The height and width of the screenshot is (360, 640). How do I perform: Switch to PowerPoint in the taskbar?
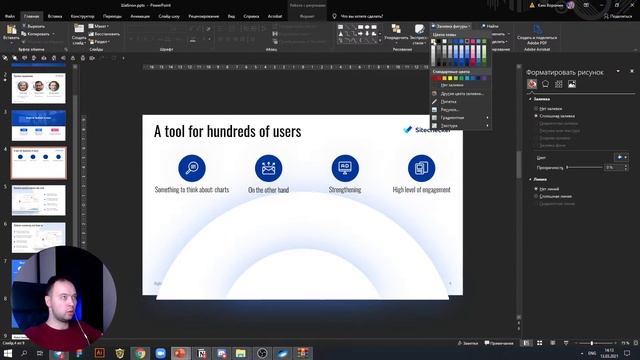pos(180,353)
